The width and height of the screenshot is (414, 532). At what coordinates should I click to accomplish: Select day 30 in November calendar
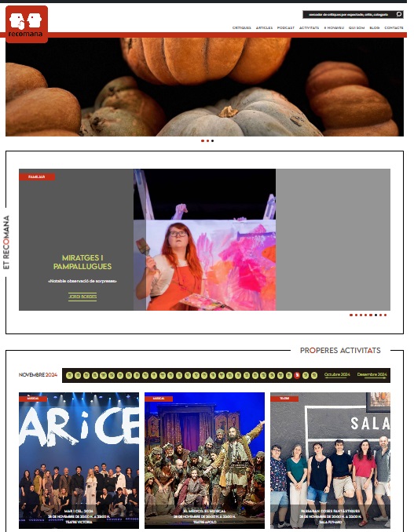point(314,375)
